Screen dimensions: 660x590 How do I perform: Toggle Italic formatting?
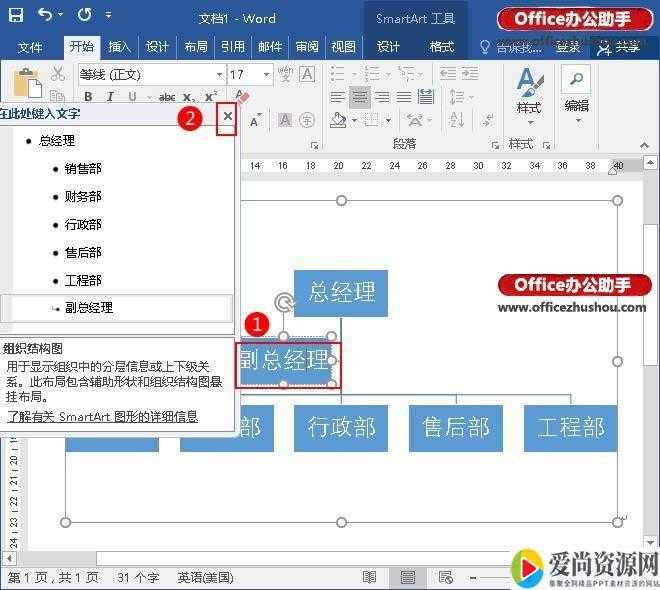click(x=108, y=96)
